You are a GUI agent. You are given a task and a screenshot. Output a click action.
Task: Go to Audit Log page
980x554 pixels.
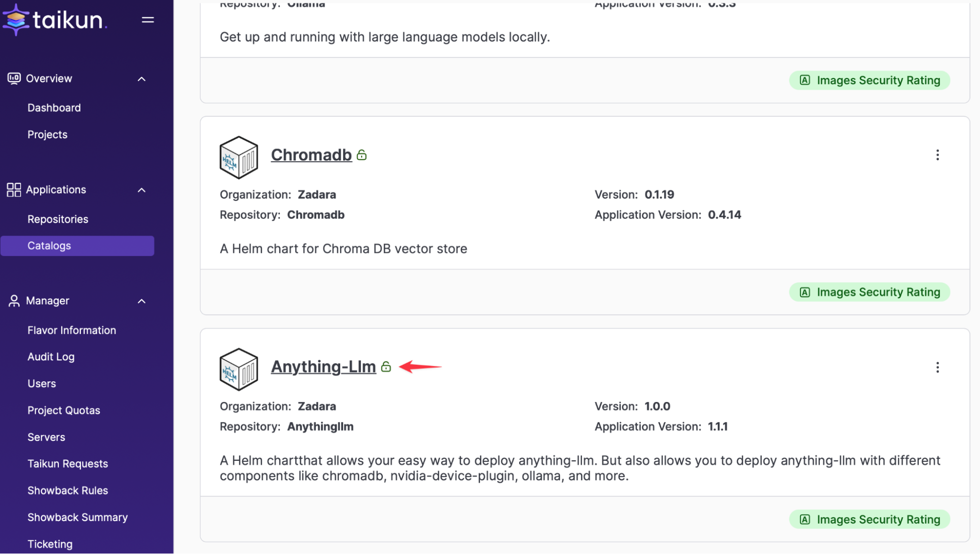click(51, 357)
